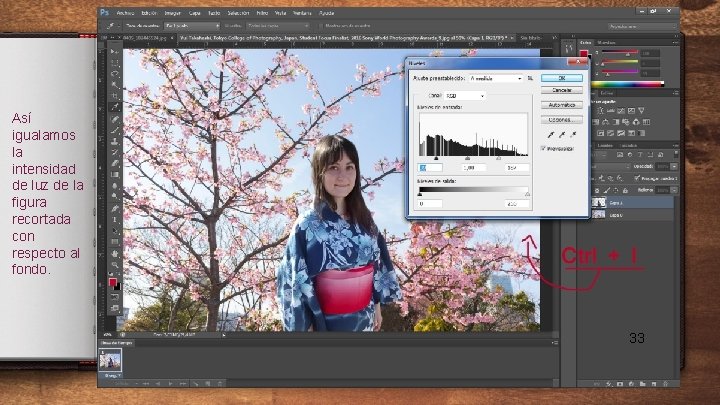
Task: Open the Canal RGB dropdown
Action: click(466, 96)
